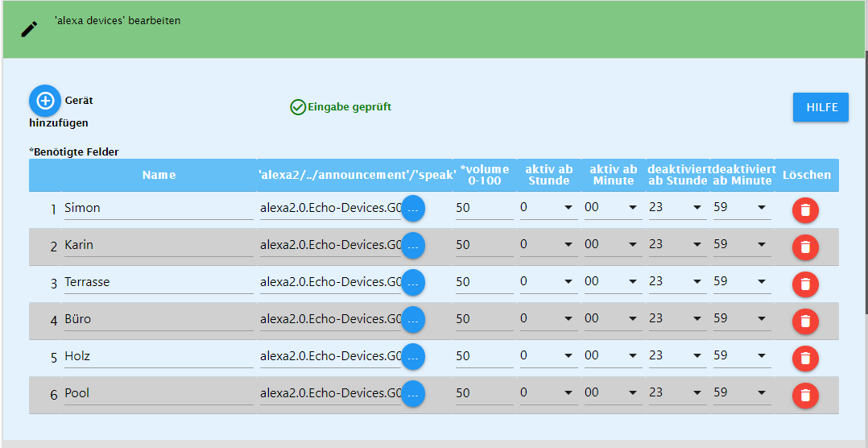
Task: Click the Echo-Devices path field for Karin
Action: tap(330, 245)
